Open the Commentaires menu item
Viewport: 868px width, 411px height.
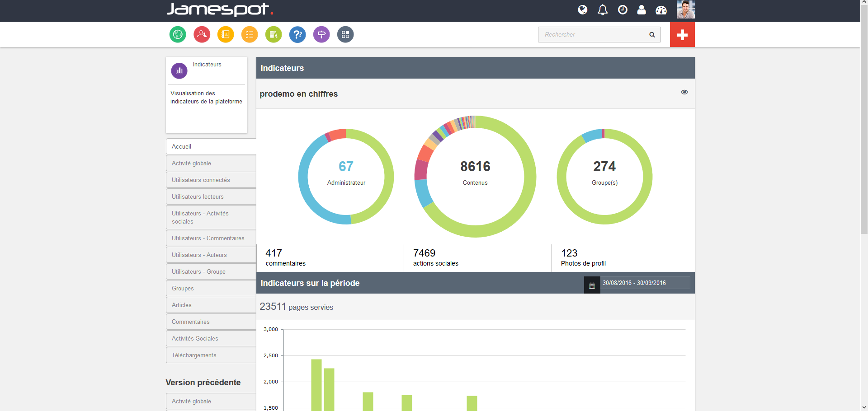211,322
